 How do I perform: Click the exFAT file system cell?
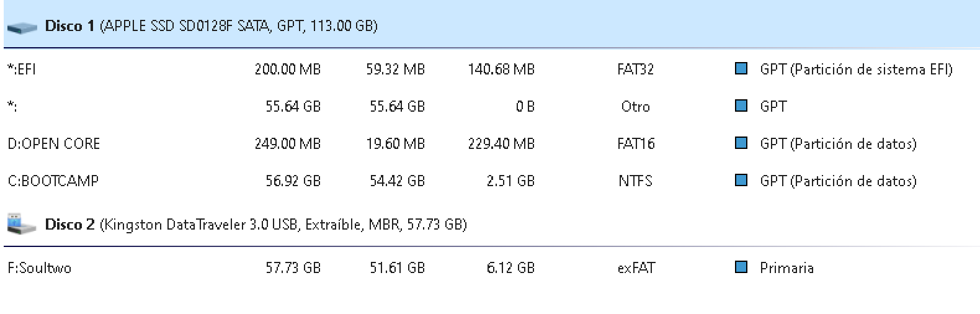point(635,268)
